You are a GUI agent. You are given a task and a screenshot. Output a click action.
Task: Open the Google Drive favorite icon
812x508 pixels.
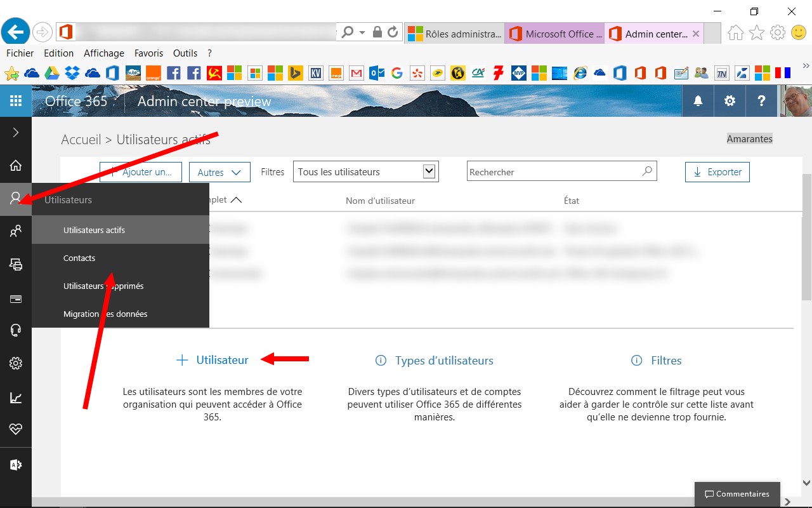click(x=52, y=73)
